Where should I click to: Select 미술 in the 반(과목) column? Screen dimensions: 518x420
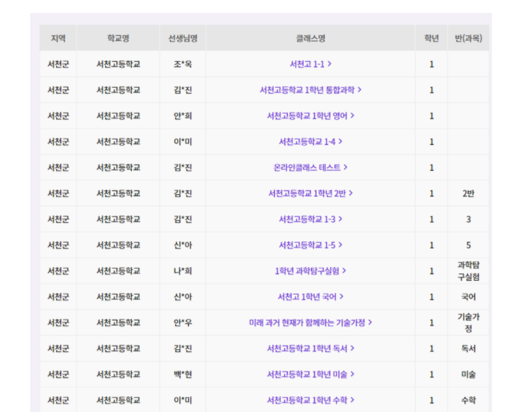click(468, 375)
